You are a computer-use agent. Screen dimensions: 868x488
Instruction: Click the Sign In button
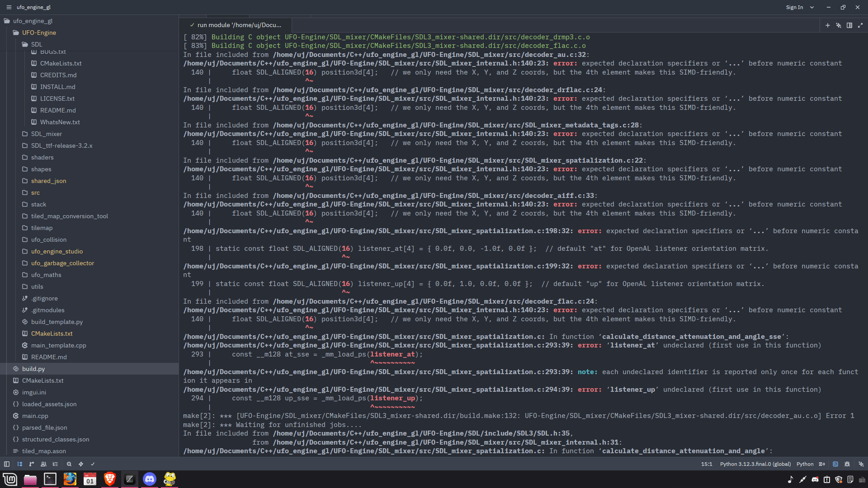point(794,7)
